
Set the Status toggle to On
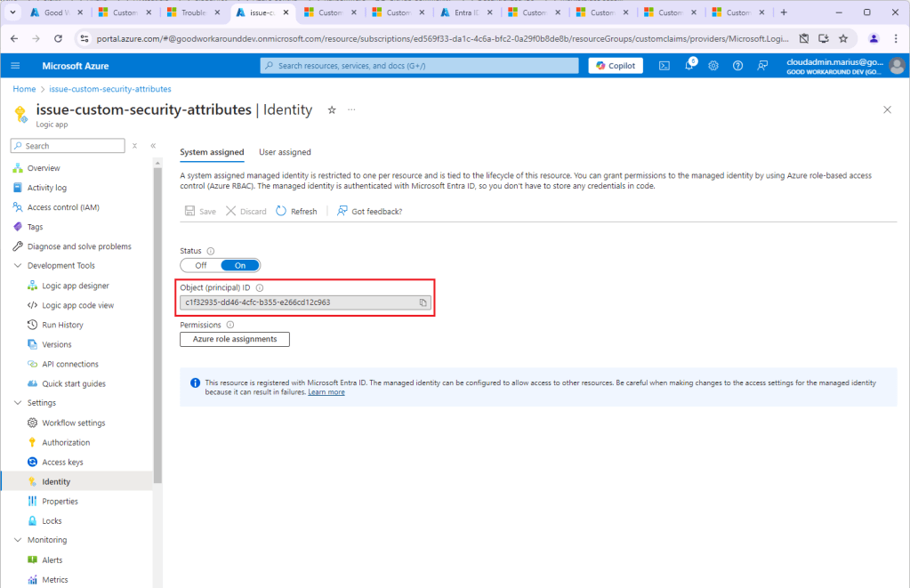pyautogui.click(x=240, y=265)
